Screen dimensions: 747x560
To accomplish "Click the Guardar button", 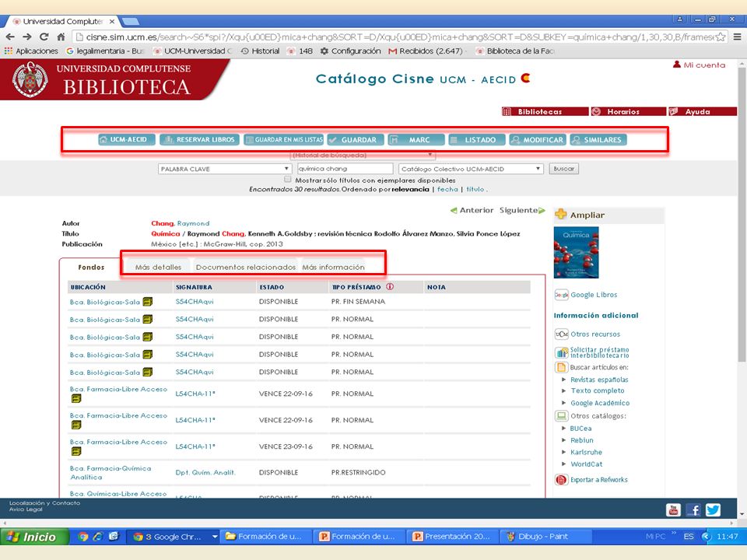I will click(x=356, y=139).
